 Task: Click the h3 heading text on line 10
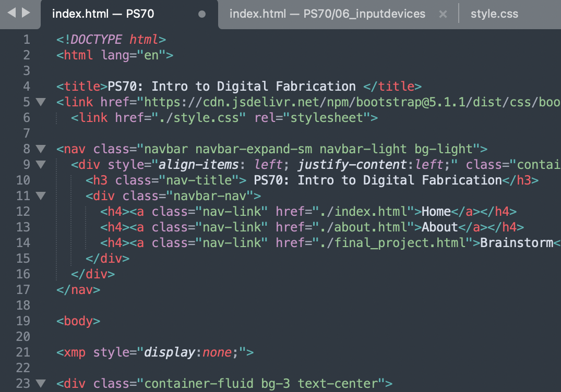378,180
